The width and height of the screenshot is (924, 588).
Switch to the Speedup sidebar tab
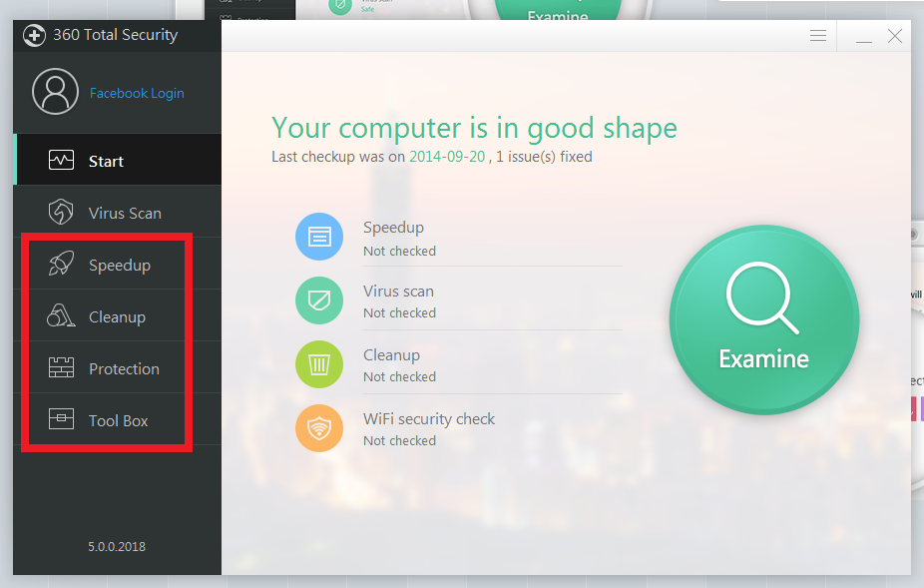pos(118,265)
